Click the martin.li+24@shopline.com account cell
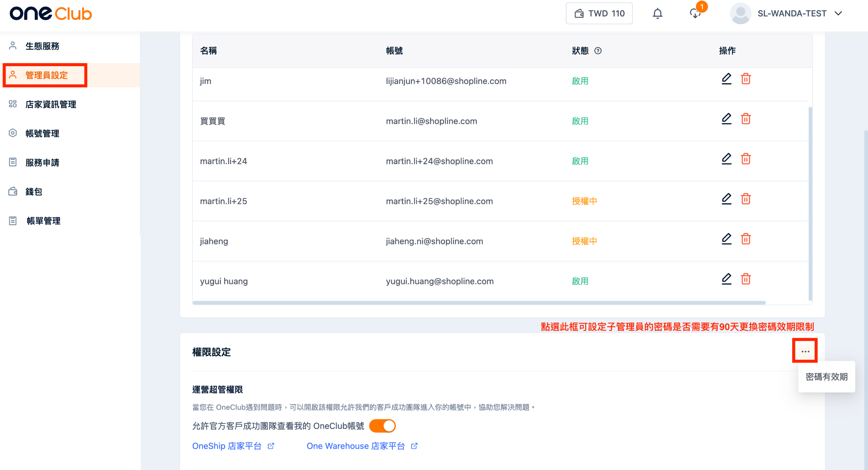This screenshot has height=470, width=868. coord(440,161)
